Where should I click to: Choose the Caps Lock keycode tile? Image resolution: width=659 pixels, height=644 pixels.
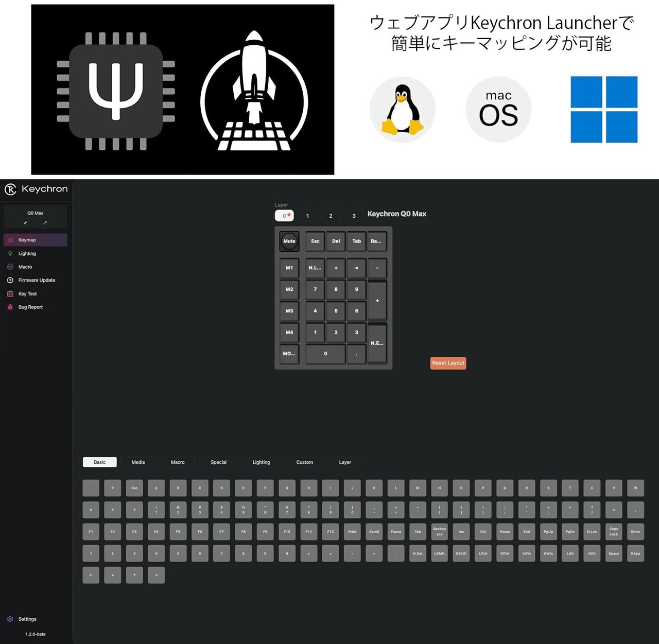pyautogui.click(x=614, y=532)
